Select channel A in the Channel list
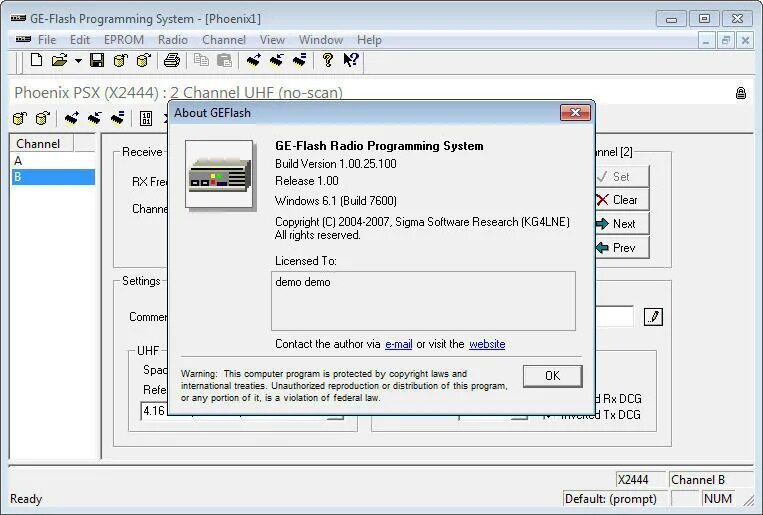The image size is (763, 515). (x=53, y=161)
